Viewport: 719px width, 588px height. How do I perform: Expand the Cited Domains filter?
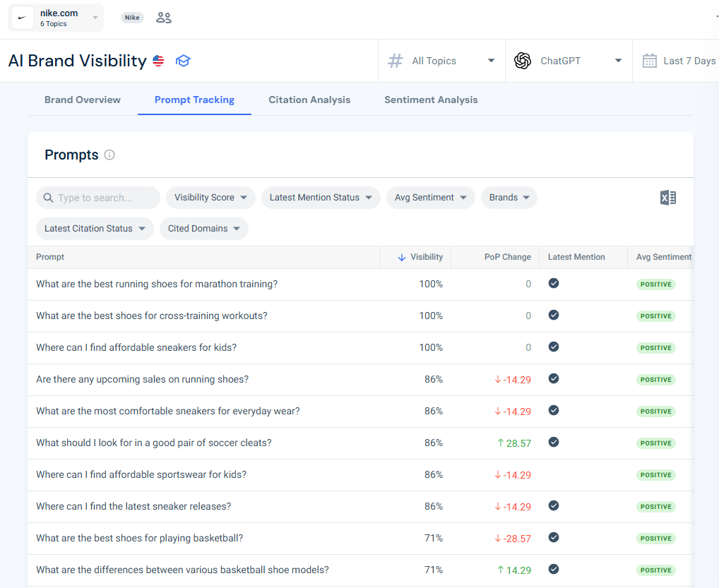pos(204,228)
